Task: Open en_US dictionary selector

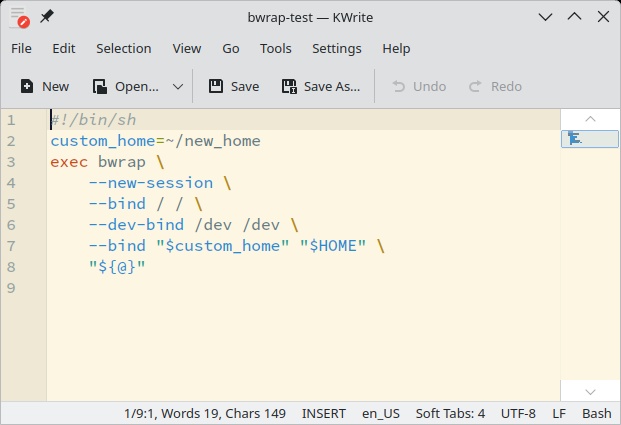Action: pos(381,414)
